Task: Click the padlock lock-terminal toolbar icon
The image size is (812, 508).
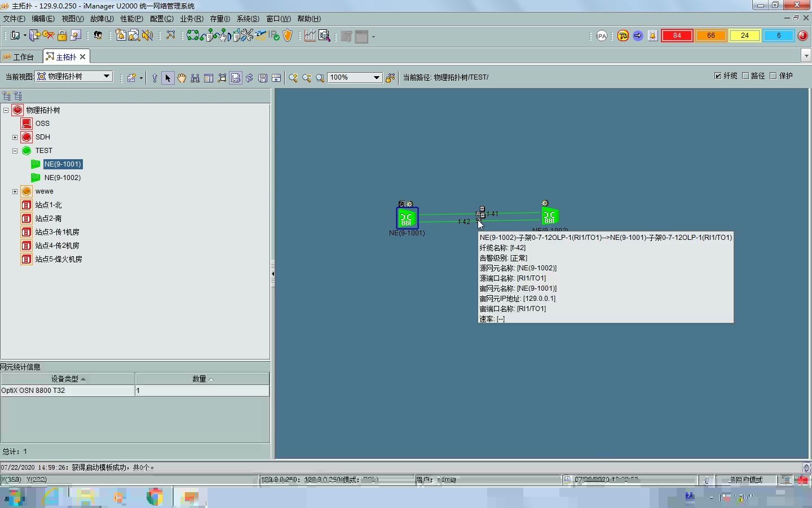Action: click(62, 36)
